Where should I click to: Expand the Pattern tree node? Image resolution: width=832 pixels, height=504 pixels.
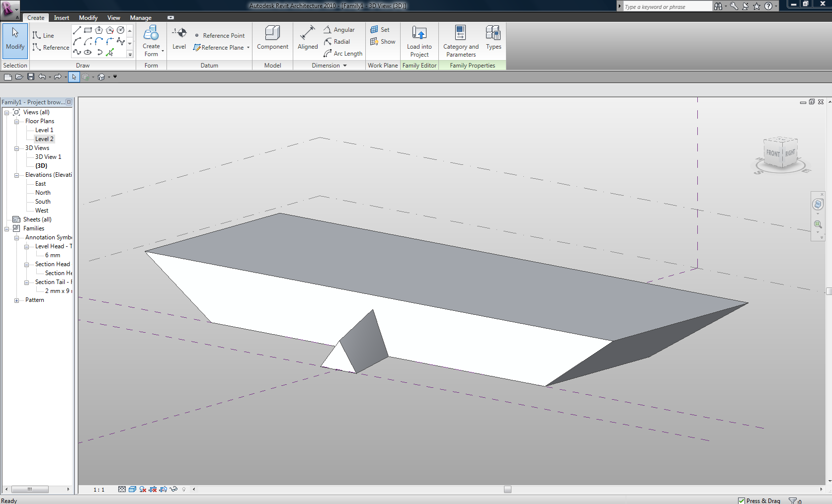16,300
